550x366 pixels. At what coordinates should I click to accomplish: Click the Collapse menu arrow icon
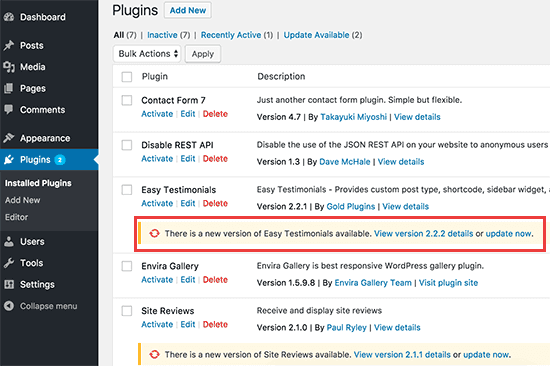(9, 306)
